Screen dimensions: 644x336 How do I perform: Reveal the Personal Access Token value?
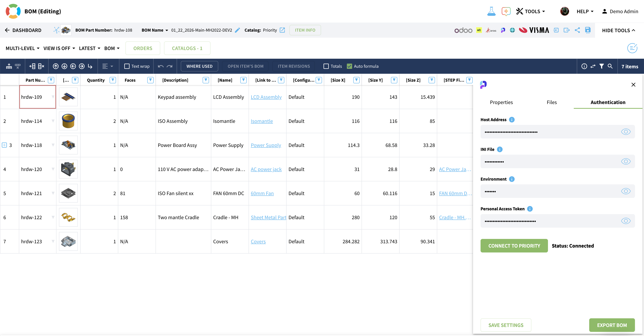626,221
